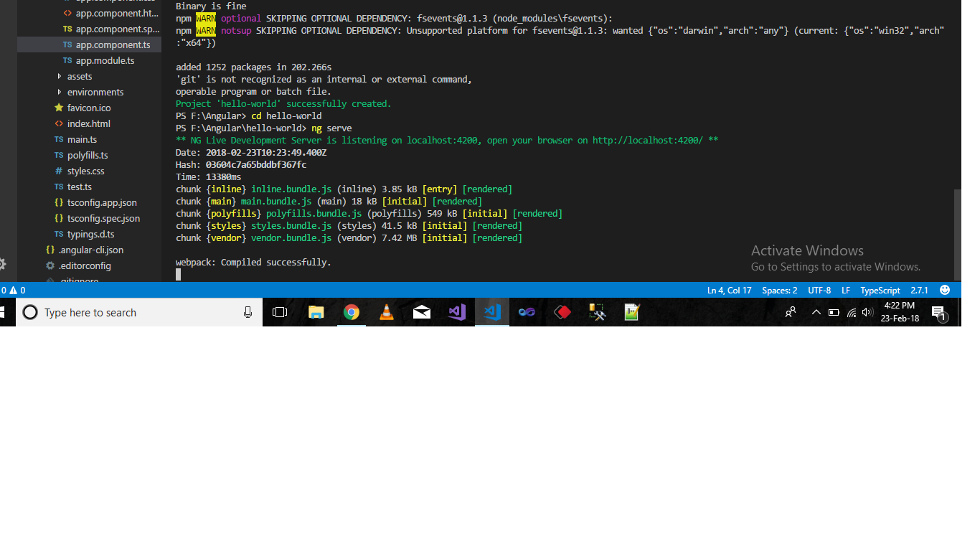The width and height of the screenshot is (980, 551).
Task: Click the star icon beside favicon.ico
Action: point(59,108)
